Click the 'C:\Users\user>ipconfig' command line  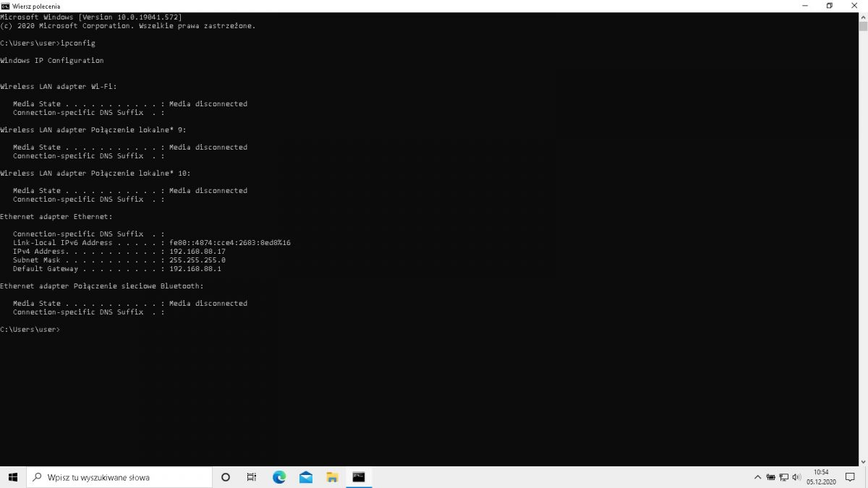48,43
